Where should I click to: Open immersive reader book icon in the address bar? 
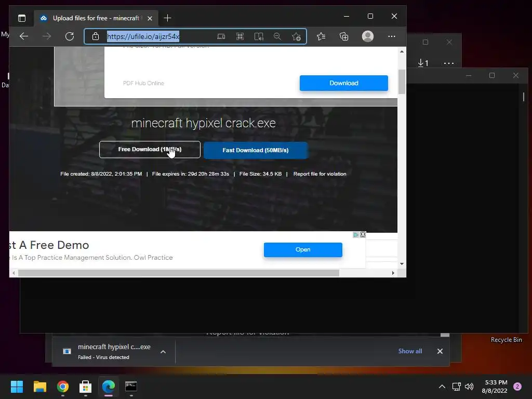coord(259,36)
